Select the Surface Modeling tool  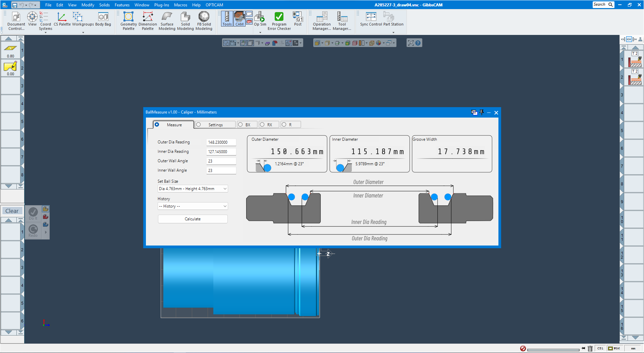[167, 21]
